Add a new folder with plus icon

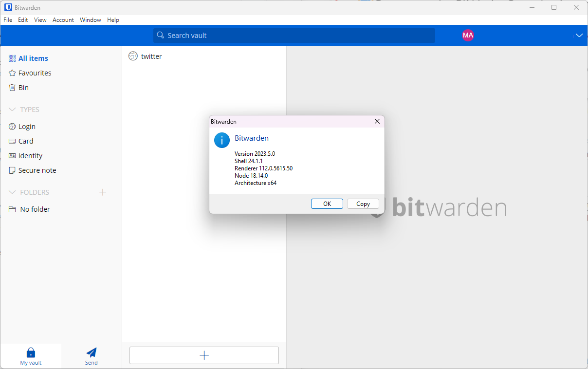coord(103,192)
